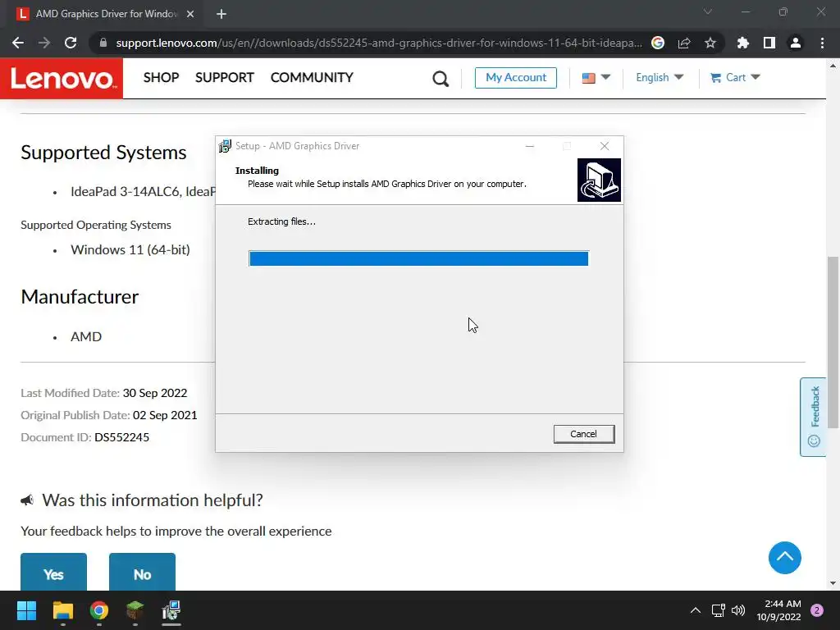Cancel the AMD Graphics Driver installation
This screenshot has width=840, height=630.
pyautogui.click(x=584, y=434)
